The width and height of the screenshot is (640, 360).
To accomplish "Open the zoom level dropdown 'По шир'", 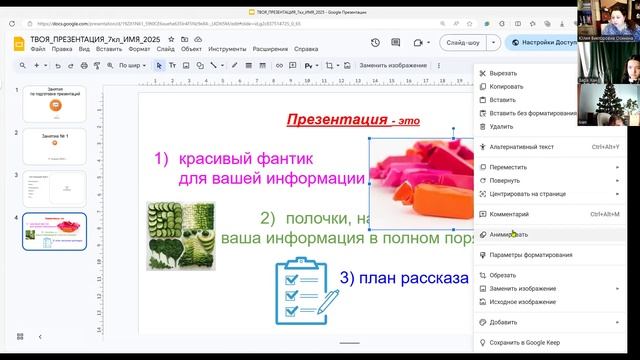I will tap(132, 65).
